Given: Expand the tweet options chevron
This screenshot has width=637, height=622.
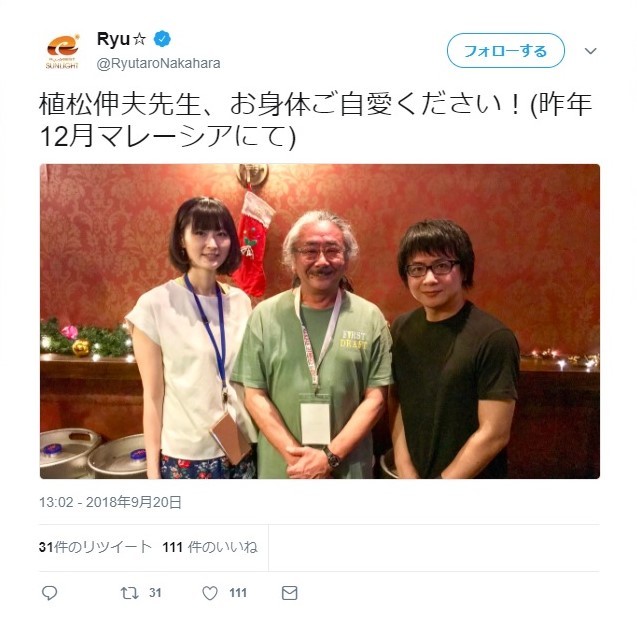Looking at the screenshot, I should coord(590,51).
